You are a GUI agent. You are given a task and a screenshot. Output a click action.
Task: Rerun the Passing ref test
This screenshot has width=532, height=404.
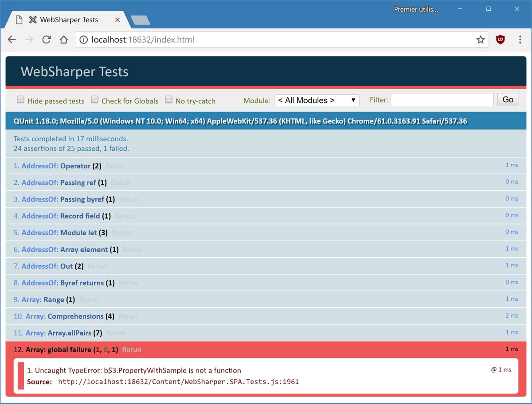click(121, 183)
